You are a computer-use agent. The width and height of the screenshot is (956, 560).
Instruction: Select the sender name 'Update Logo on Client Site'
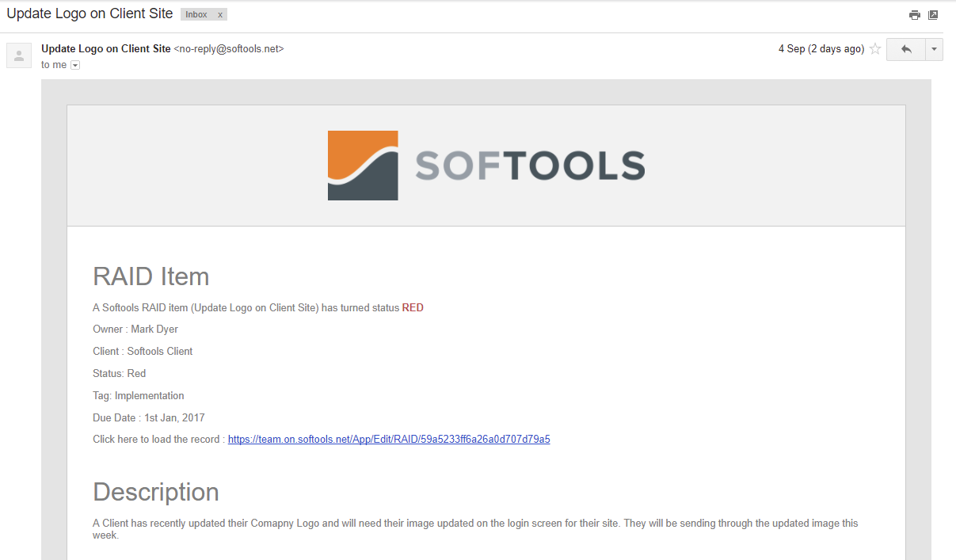pos(106,49)
